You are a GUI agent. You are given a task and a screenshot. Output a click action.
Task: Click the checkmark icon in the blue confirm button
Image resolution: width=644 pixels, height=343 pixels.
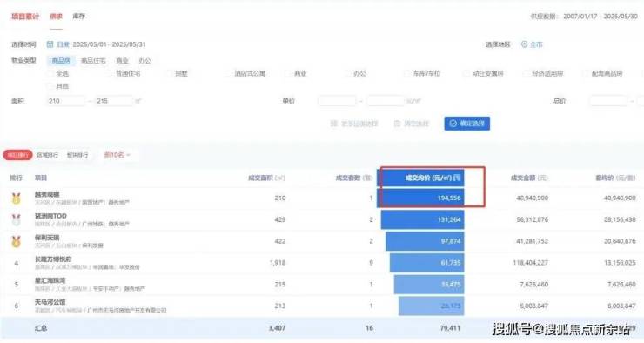453,124
